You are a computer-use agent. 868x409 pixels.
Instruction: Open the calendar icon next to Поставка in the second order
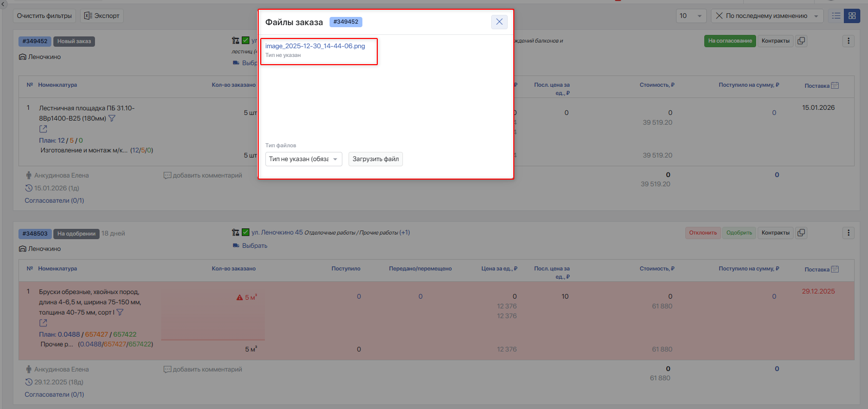click(835, 269)
